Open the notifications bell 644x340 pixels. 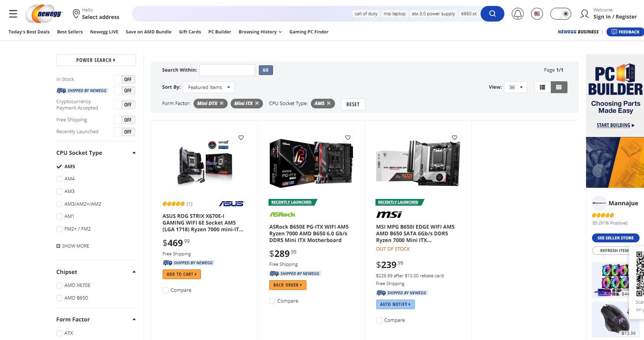[517, 14]
